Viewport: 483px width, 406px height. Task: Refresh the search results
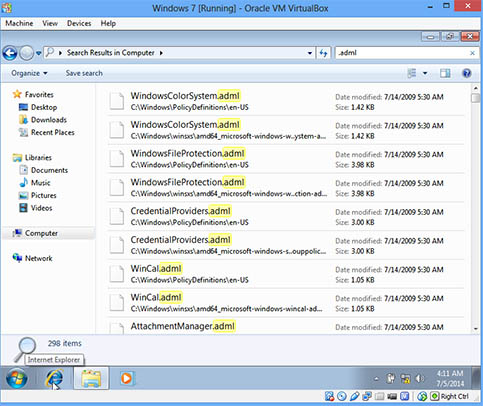pos(323,53)
